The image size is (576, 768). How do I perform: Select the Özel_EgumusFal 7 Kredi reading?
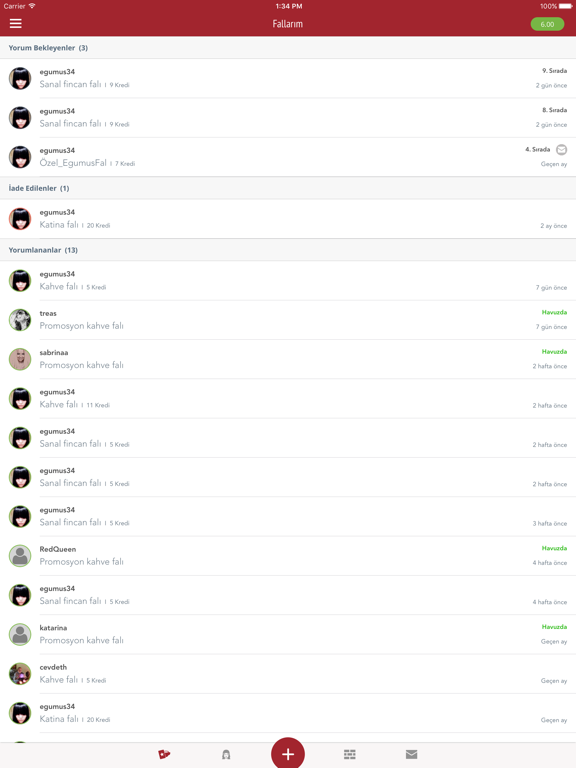pos(288,157)
